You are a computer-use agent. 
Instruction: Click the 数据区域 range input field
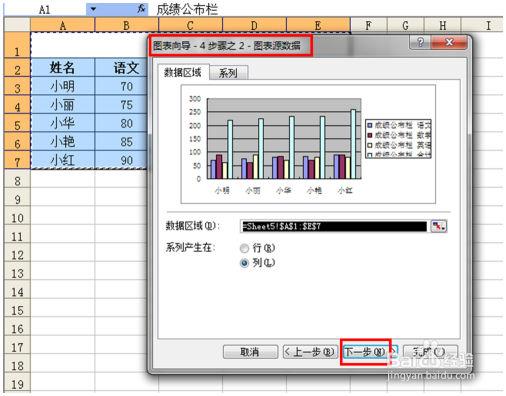[x=333, y=227]
